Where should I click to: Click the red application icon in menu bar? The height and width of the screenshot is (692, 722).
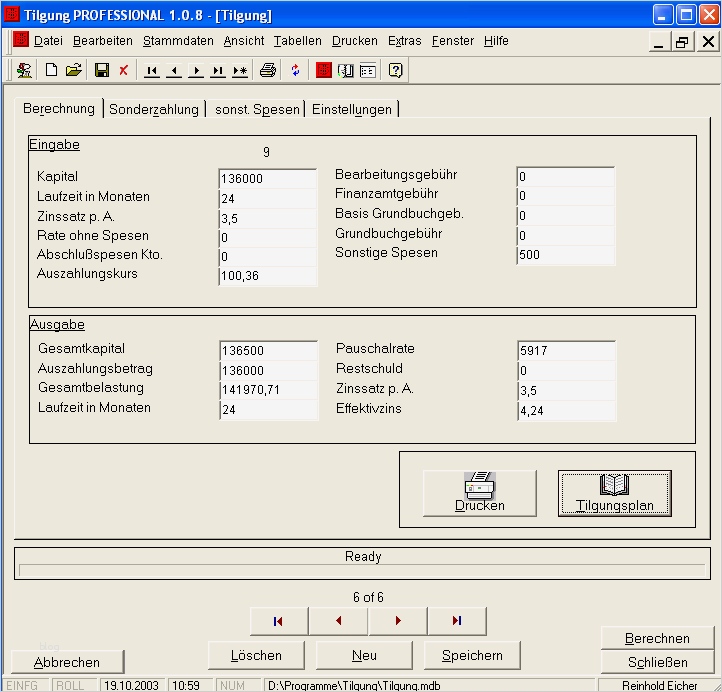click(x=21, y=40)
